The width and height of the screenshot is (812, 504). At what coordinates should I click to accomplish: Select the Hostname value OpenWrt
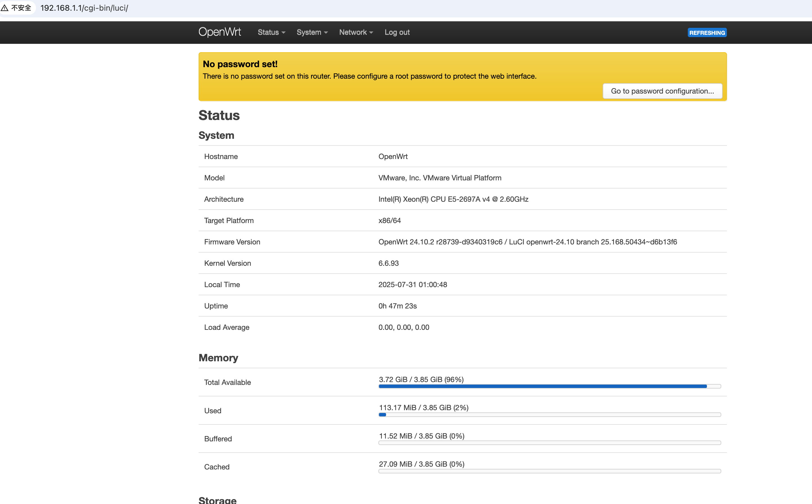[393, 156]
